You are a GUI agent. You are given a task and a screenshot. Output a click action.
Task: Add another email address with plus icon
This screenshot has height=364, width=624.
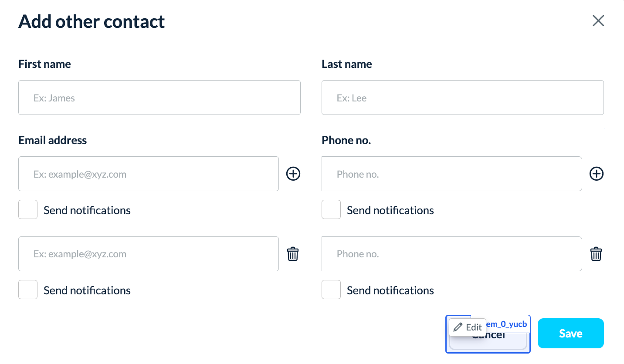(293, 174)
